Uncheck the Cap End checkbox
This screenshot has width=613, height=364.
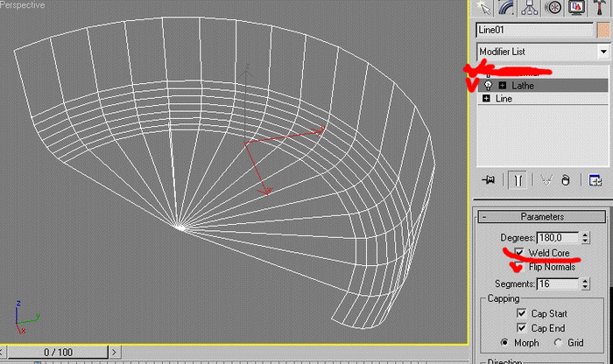[522, 328]
